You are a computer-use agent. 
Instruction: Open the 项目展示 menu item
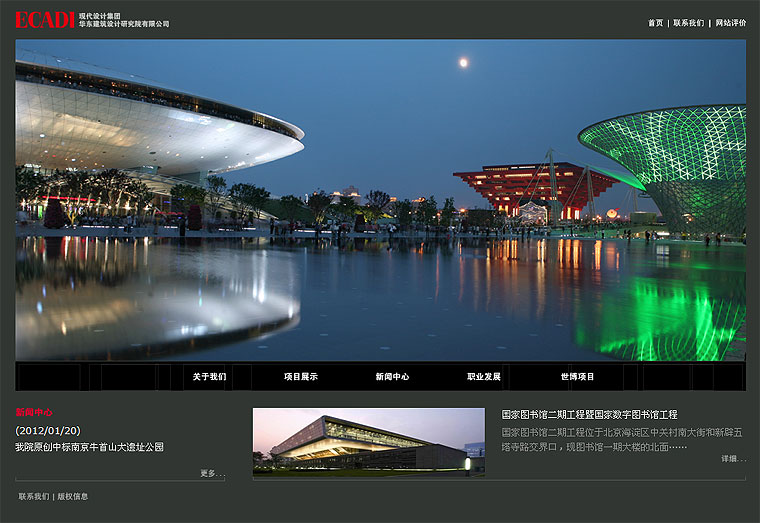pos(300,377)
